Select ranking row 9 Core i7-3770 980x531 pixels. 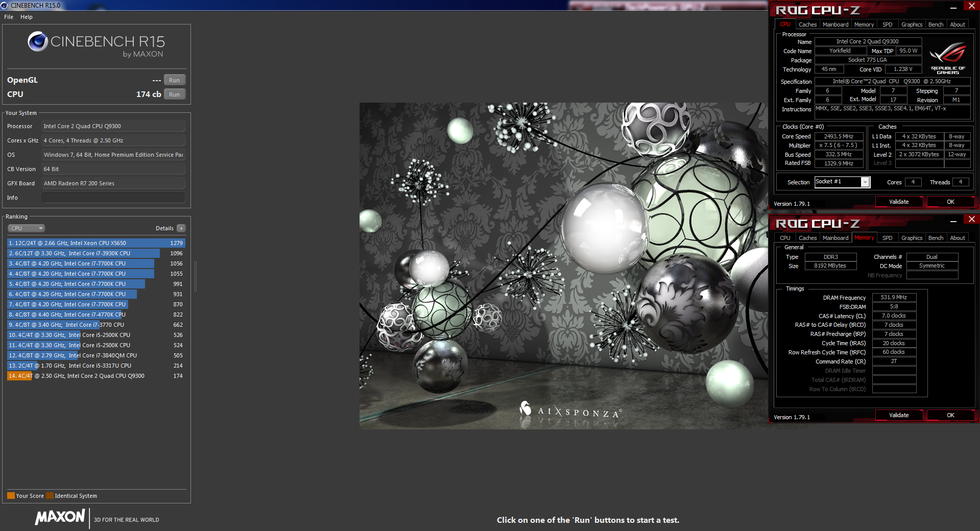(96, 325)
